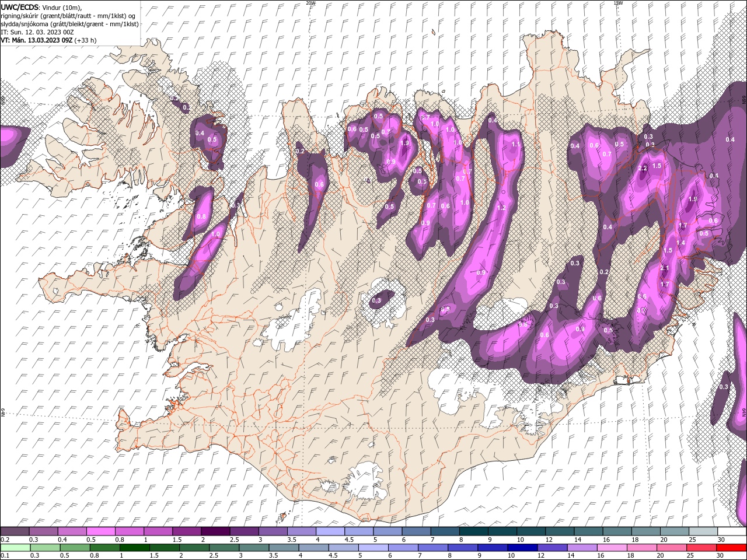This screenshot has height=560, width=747.
Task: Click the 15W longitude label
Action: 618,2
